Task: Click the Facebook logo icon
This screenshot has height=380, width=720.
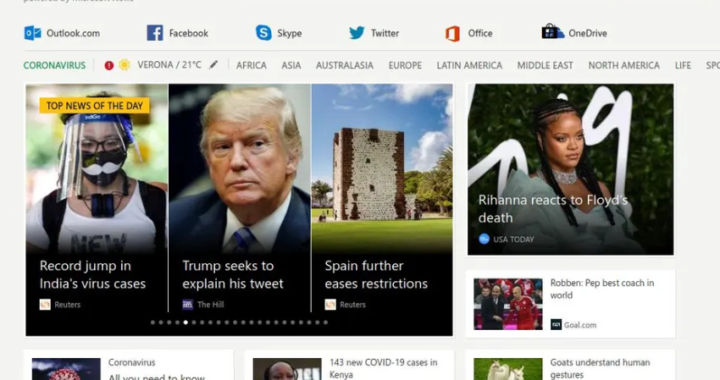Action: click(155, 33)
